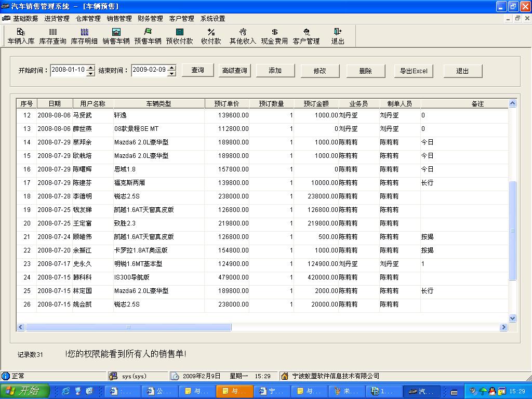Click the status bar 正常 info icon
Image resolution: width=532 pixels, height=399 pixels.
[x=6, y=376]
